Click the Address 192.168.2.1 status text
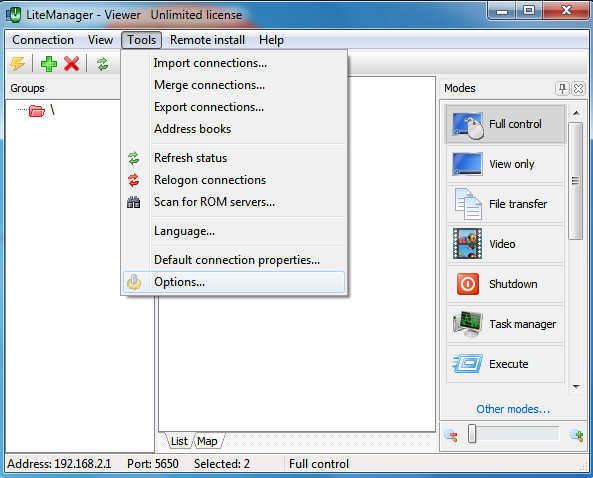Image resolution: width=593 pixels, height=478 pixels. tap(59, 464)
